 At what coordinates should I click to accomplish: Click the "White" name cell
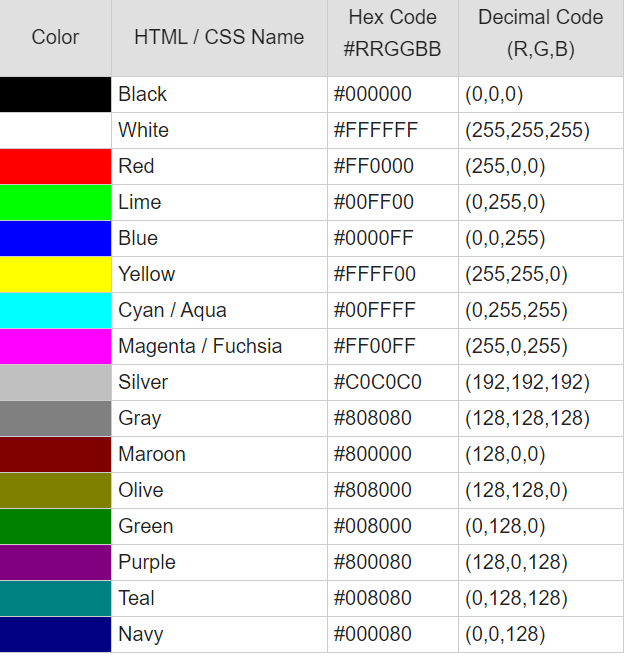tap(220, 131)
